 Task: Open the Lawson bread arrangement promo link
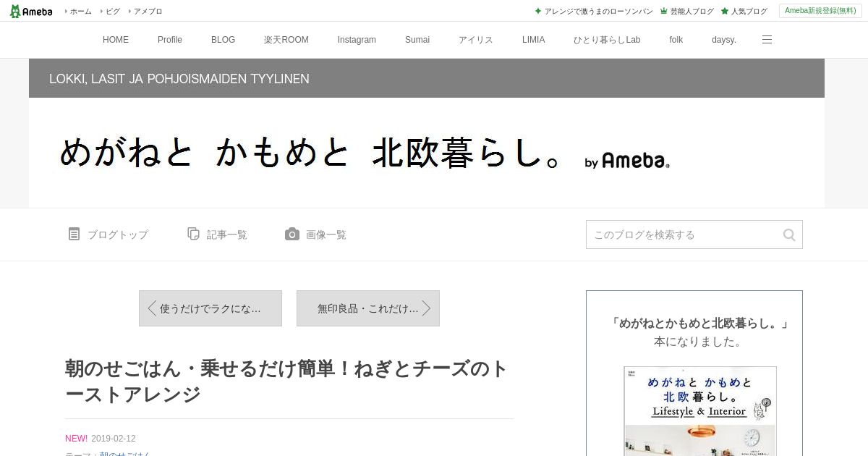point(598,12)
